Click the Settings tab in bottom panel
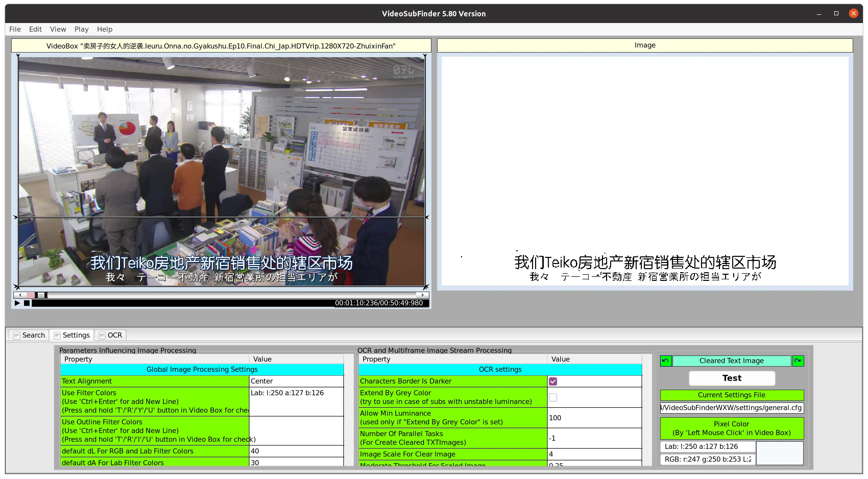The width and height of the screenshot is (868, 479). pyautogui.click(x=76, y=334)
